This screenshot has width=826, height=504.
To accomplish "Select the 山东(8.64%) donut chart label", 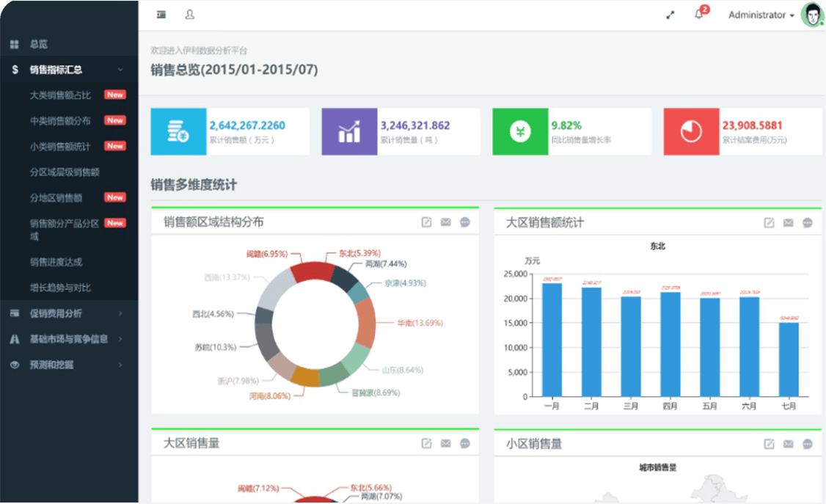I will click(403, 370).
